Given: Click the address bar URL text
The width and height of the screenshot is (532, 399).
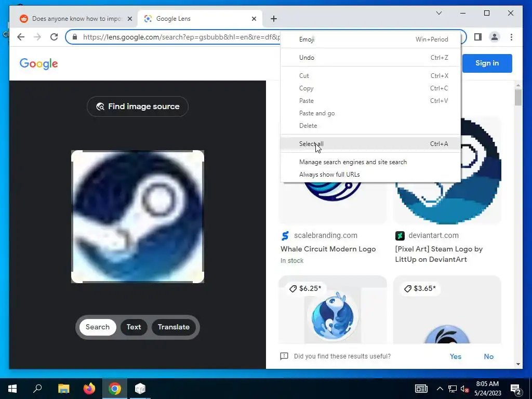Looking at the screenshot, I should [181, 37].
